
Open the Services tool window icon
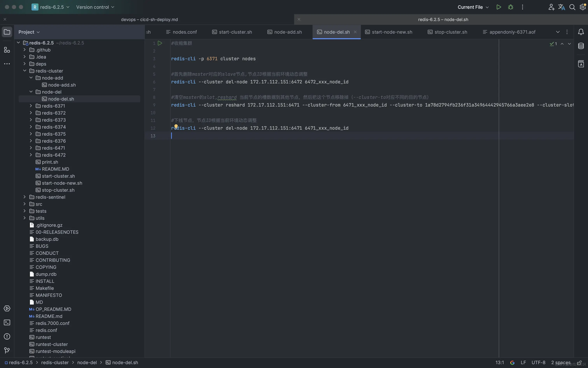tap(7, 308)
